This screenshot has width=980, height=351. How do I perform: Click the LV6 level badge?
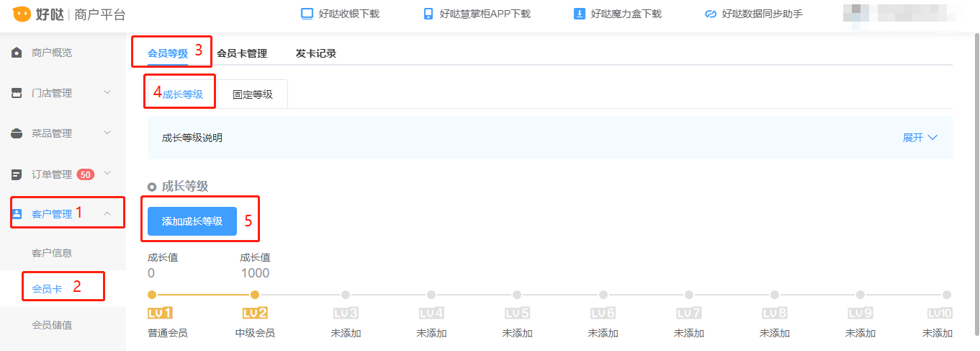[603, 313]
